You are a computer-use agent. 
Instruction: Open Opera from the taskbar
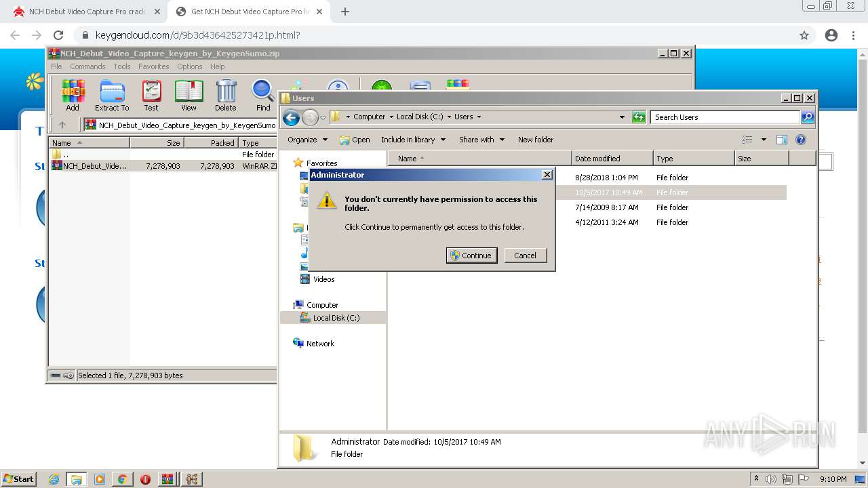tap(145, 479)
